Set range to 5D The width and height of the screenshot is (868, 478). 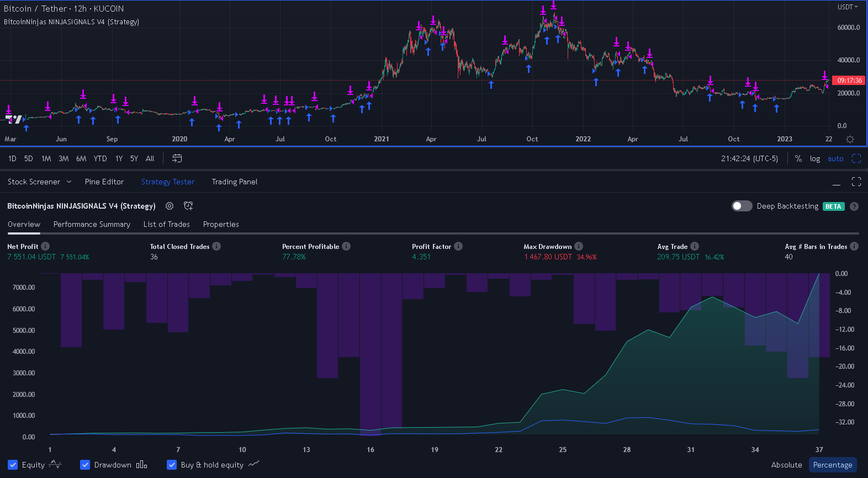29,158
